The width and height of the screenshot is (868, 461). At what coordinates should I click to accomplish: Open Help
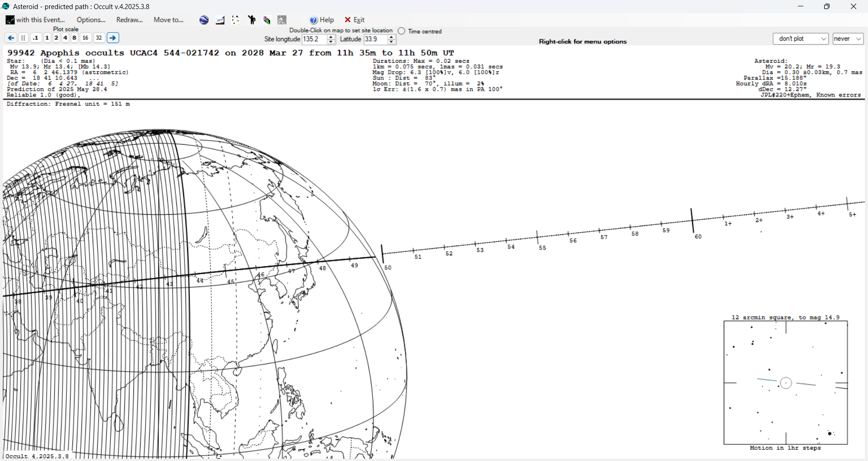click(x=322, y=20)
